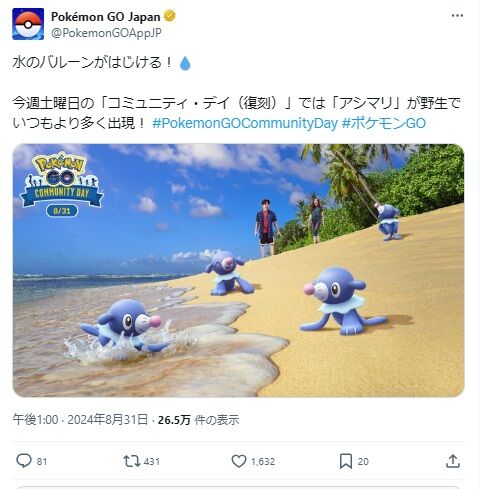Click the Community Day 8/31 logo in image
Viewport: 493px width, 489px height.
62,185
